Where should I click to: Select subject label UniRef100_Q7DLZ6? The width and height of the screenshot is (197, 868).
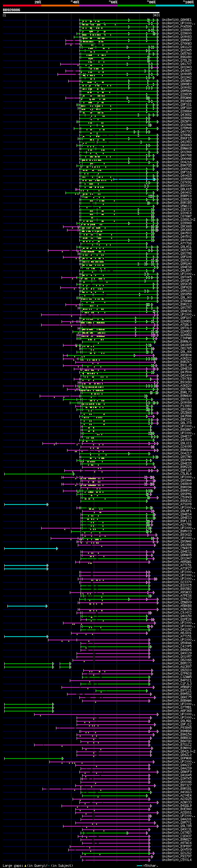[x=176, y=60]
